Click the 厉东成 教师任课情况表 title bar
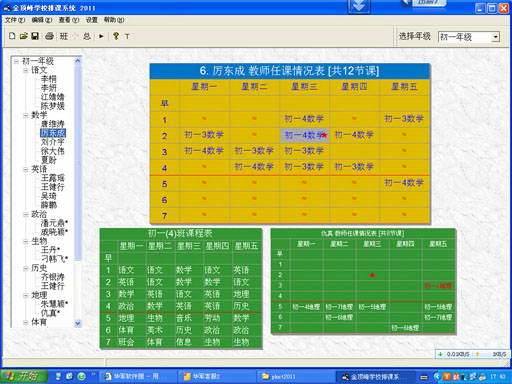Viewport: 512px width, 384px height. (290, 71)
